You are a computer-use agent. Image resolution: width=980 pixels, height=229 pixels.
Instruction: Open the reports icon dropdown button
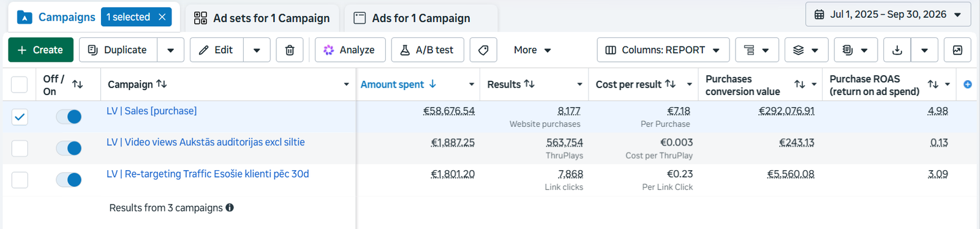point(856,50)
